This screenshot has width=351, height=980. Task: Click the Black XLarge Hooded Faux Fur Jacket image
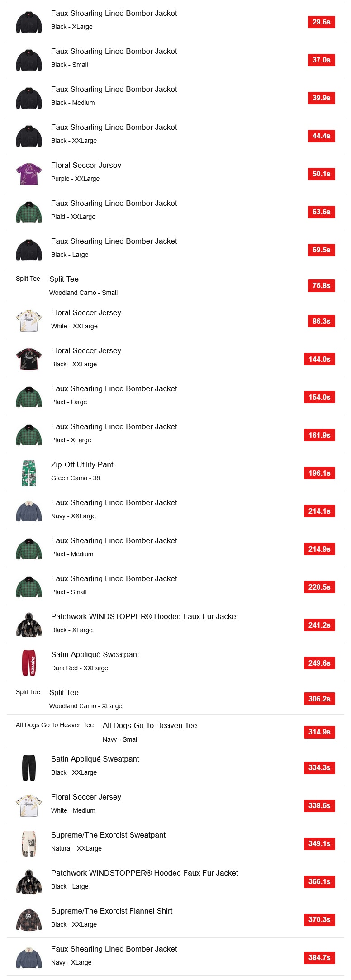click(x=29, y=625)
